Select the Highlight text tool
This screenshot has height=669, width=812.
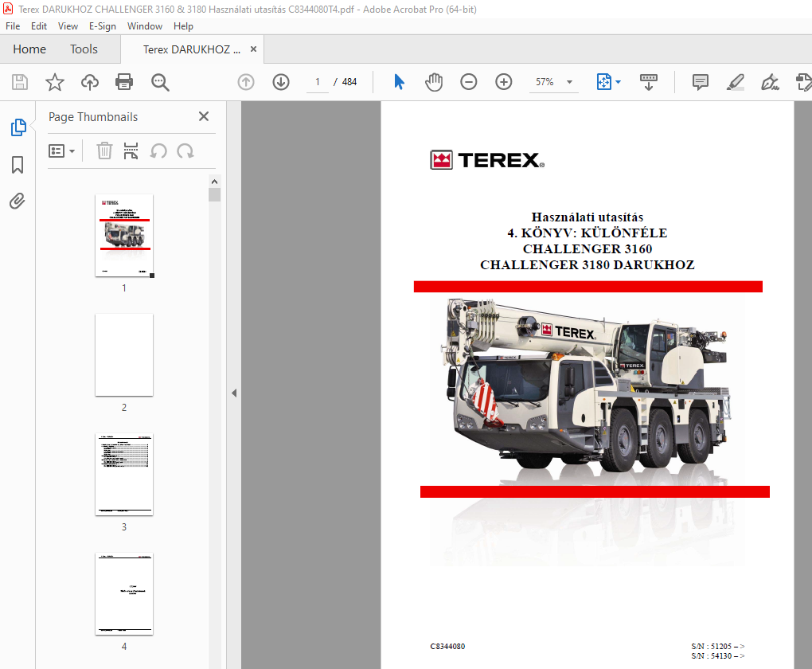pos(736,82)
